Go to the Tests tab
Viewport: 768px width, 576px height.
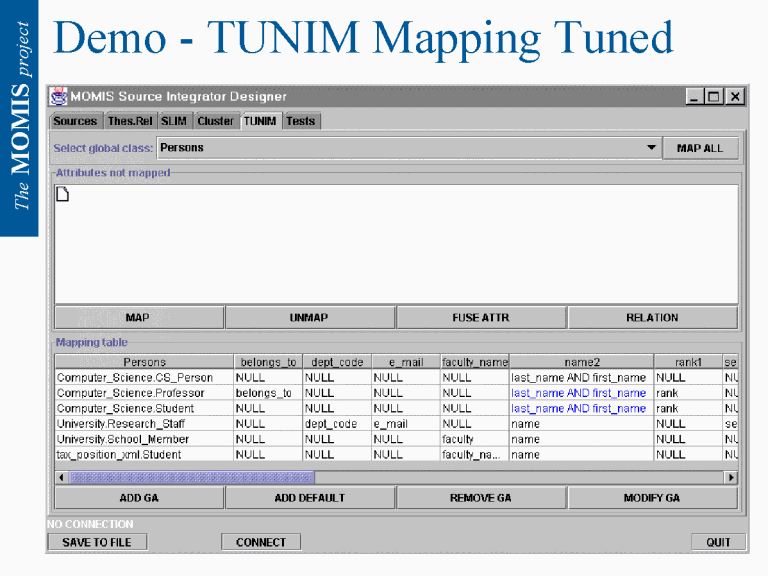click(300, 121)
